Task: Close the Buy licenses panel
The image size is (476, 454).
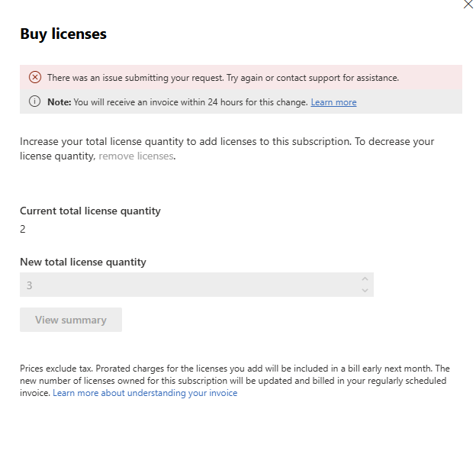Action: [x=468, y=4]
